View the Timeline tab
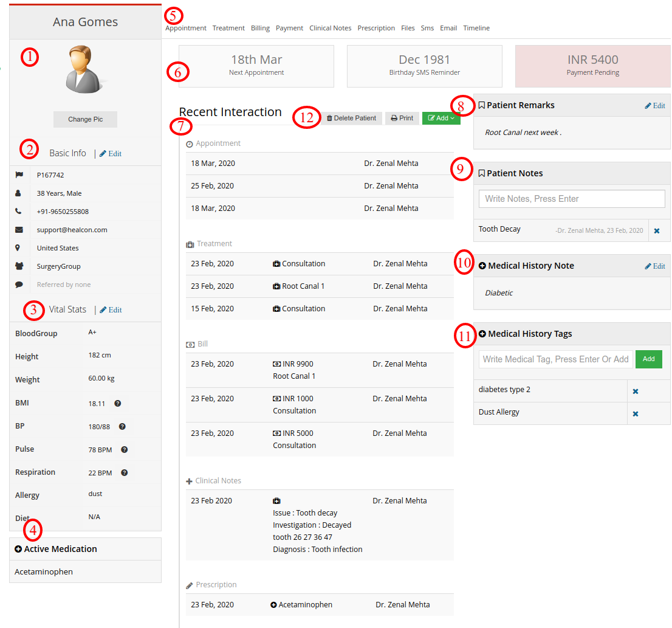This screenshot has height=628, width=672. point(476,28)
